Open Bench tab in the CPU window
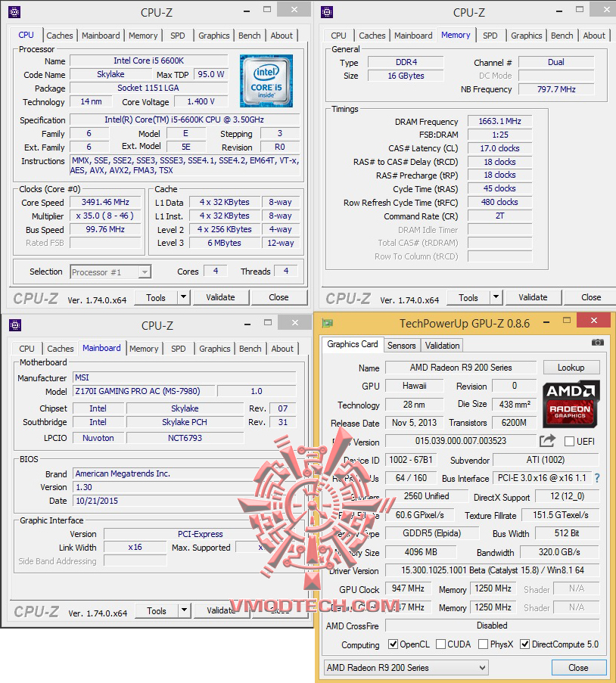Viewport: 616px width, 683px height. pyautogui.click(x=250, y=36)
